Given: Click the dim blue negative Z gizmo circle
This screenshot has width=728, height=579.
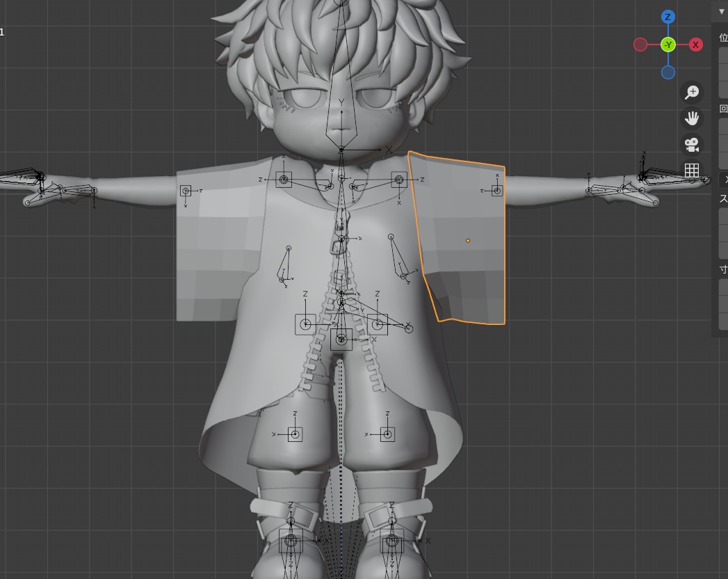Looking at the screenshot, I should [x=668, y=72].
